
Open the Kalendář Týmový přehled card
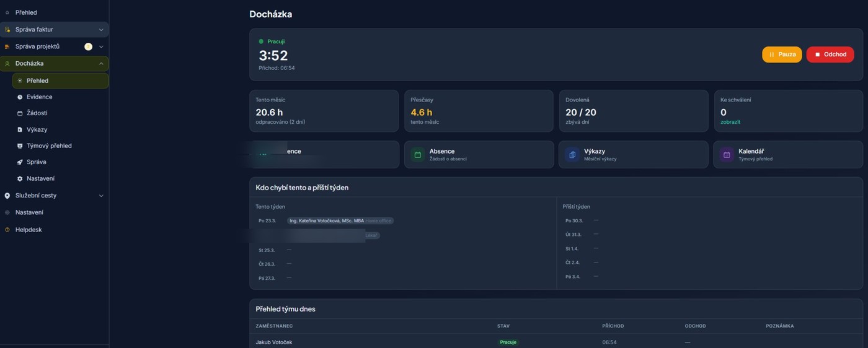point(787,154)
